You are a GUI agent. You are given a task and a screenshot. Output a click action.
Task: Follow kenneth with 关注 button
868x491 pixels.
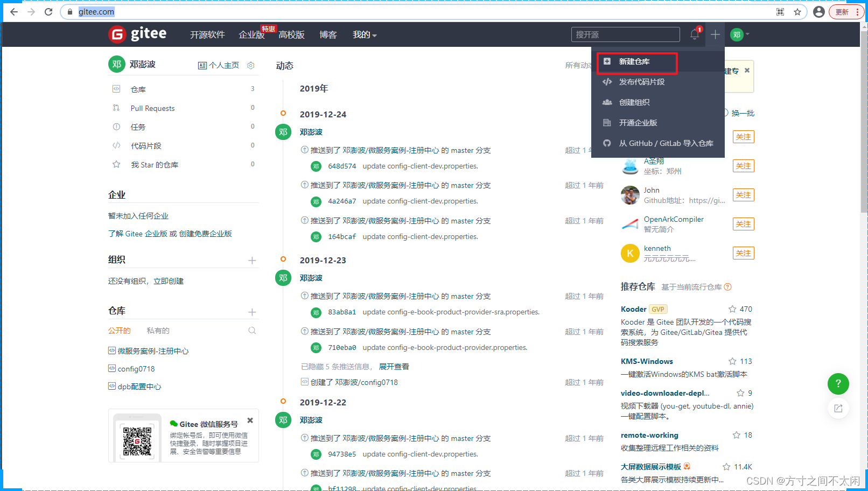click(x=744, y=253)
